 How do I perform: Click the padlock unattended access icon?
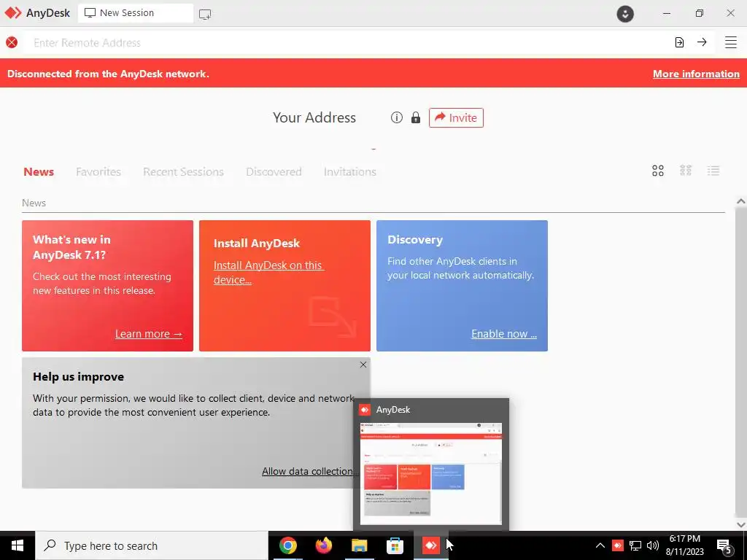(x=415, y=117)
